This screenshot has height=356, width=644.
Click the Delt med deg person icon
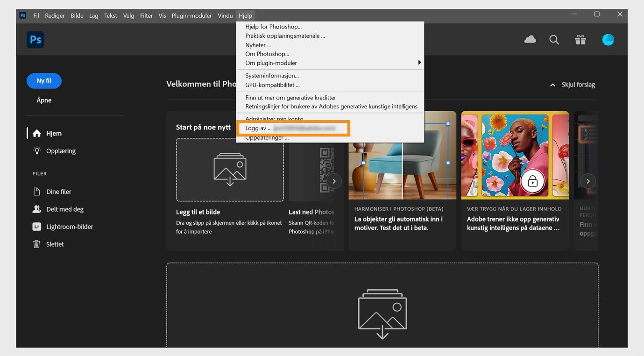coord(36,209)
